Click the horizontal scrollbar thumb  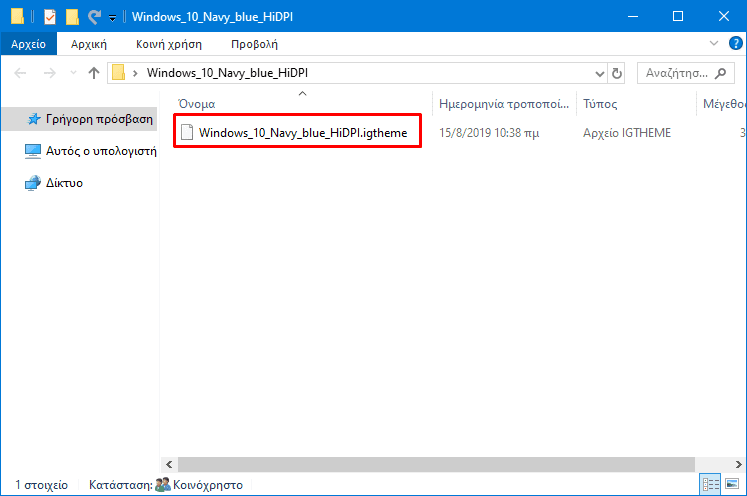click(x=436, y=464)
